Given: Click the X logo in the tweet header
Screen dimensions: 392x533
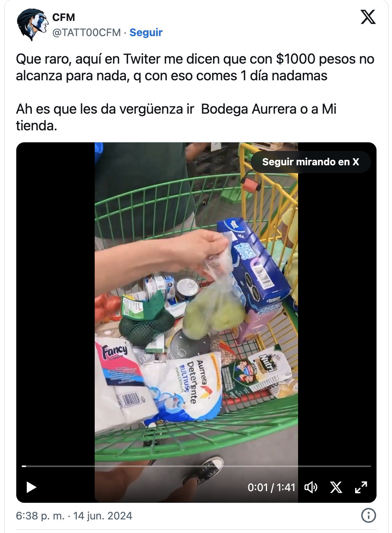Looking at the screenshot, I should [368, 17].
